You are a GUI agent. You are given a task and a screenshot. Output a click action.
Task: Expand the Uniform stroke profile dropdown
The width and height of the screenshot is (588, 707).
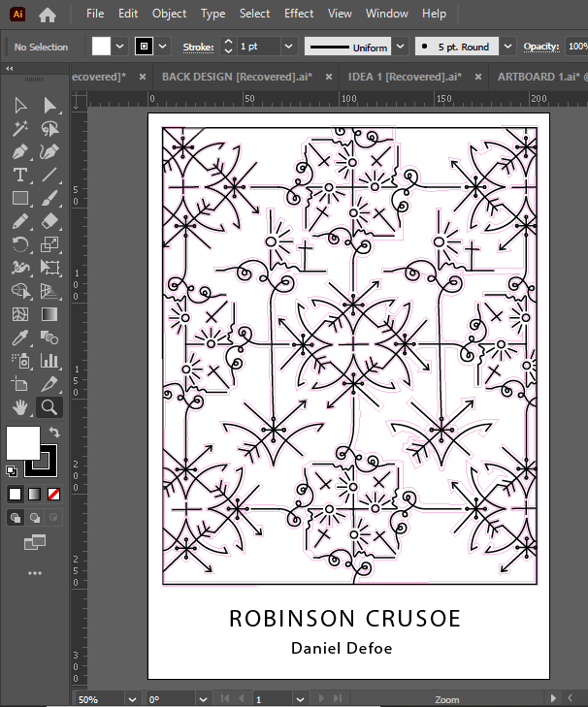tap(399, 47)
